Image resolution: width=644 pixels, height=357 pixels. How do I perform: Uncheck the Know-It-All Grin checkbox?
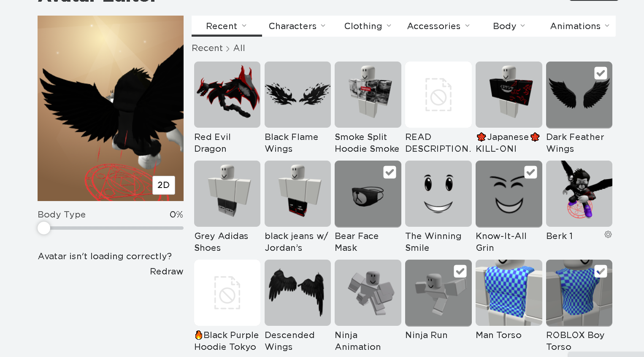tap(530, 172)
